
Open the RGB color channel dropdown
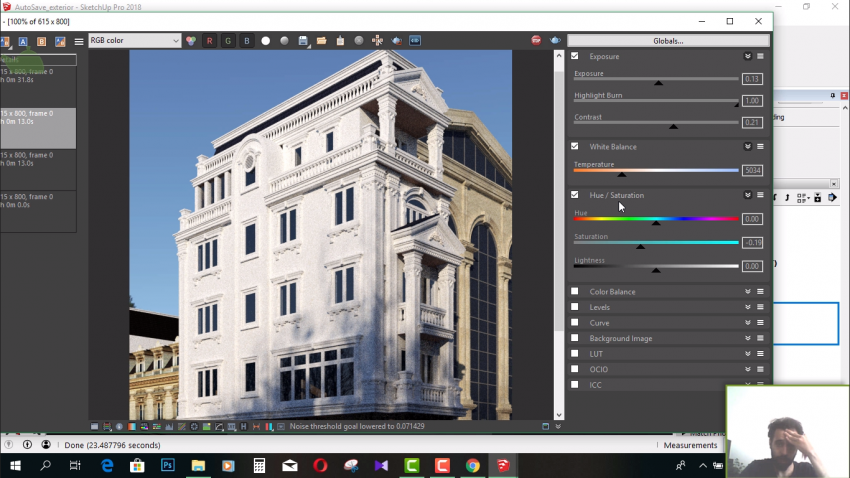[x=134, y=41]
